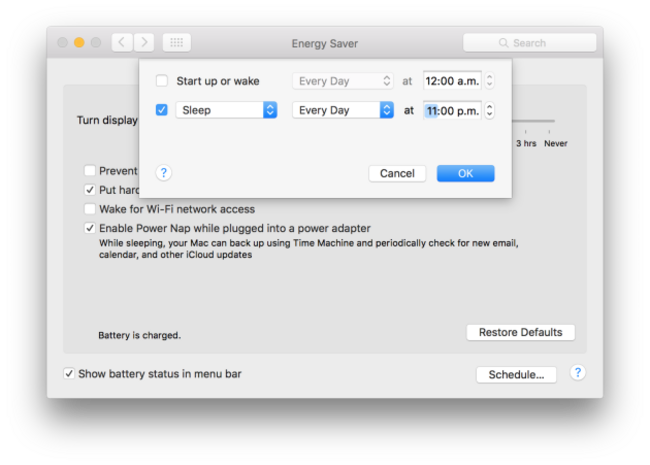Screen dimensions: 650x465
Task: Enable the Start up or wake checkbox
Action: (162, 81)
